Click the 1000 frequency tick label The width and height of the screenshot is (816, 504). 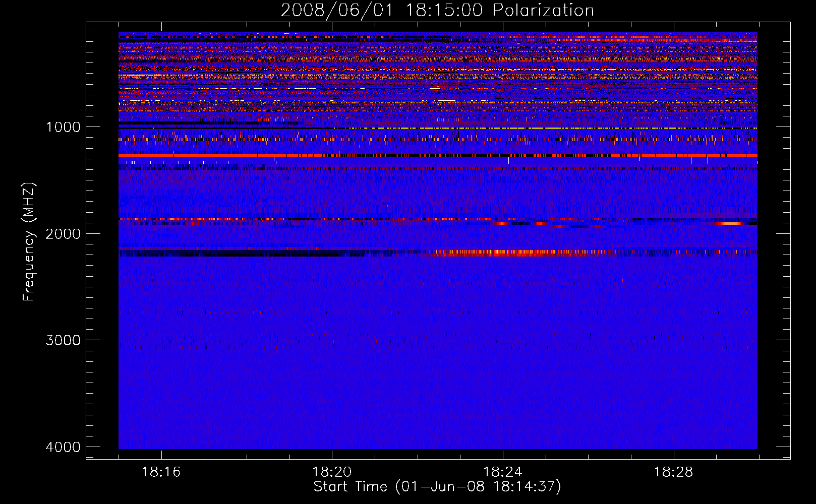[63, 127]
